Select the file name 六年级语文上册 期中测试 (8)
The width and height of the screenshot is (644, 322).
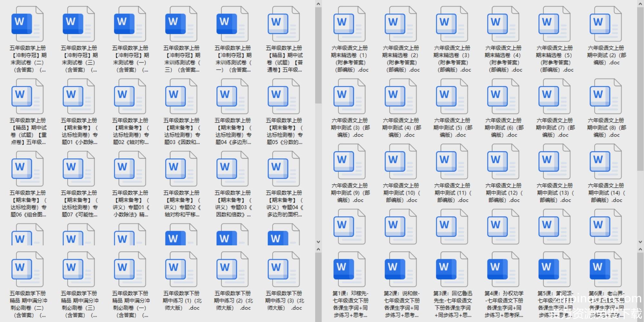pos(606,128)
